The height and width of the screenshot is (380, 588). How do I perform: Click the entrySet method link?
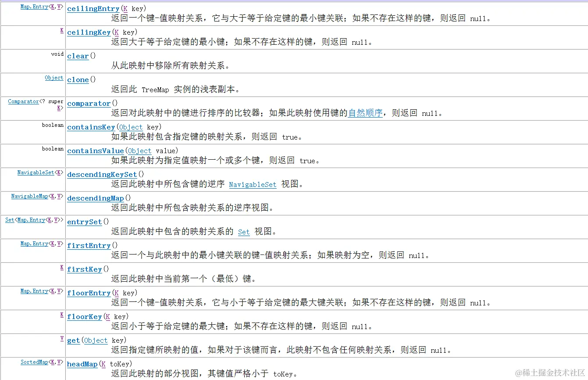click(84, 222)
